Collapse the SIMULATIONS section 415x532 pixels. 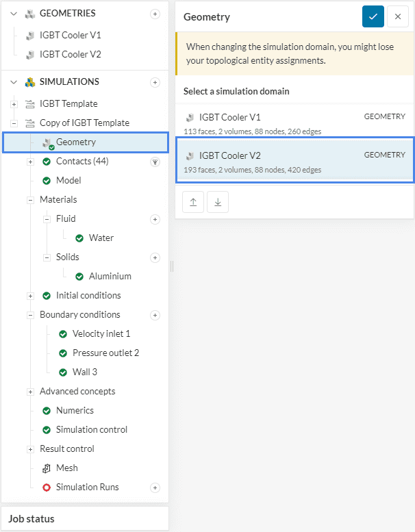click(14, 82)
